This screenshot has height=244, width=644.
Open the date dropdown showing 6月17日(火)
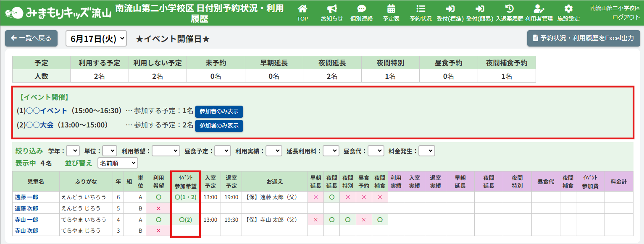(x=96, y=39)
